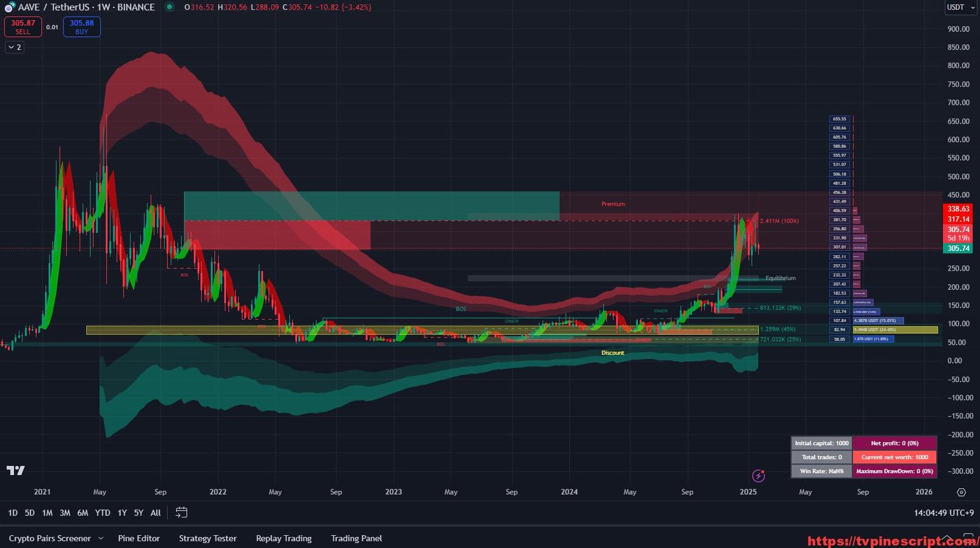Select the 1Y time range

tap(122, 512)
